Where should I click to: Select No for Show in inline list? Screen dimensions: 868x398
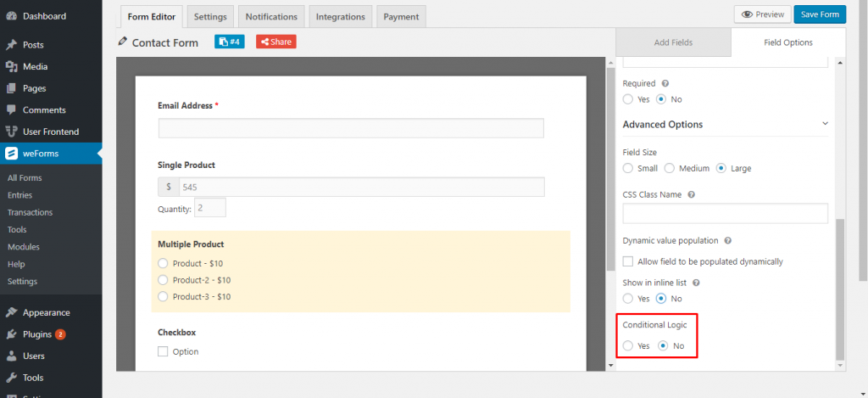(x=661, y=298)
